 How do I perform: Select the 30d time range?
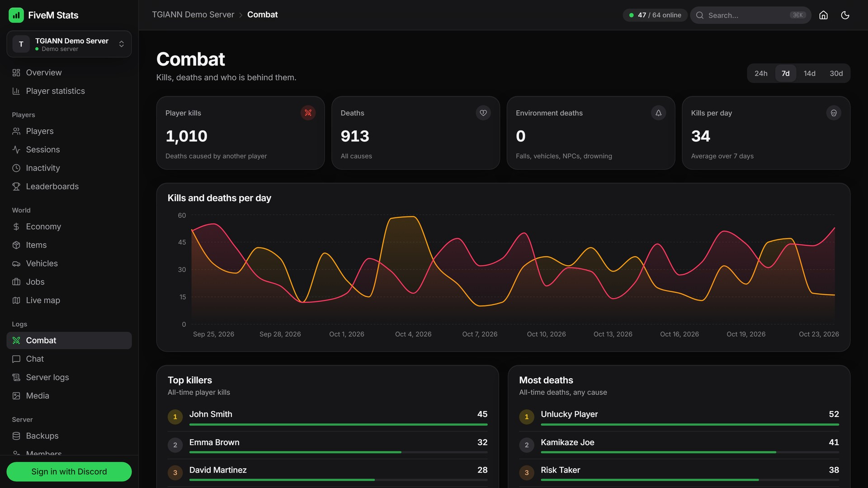[836, 73]
